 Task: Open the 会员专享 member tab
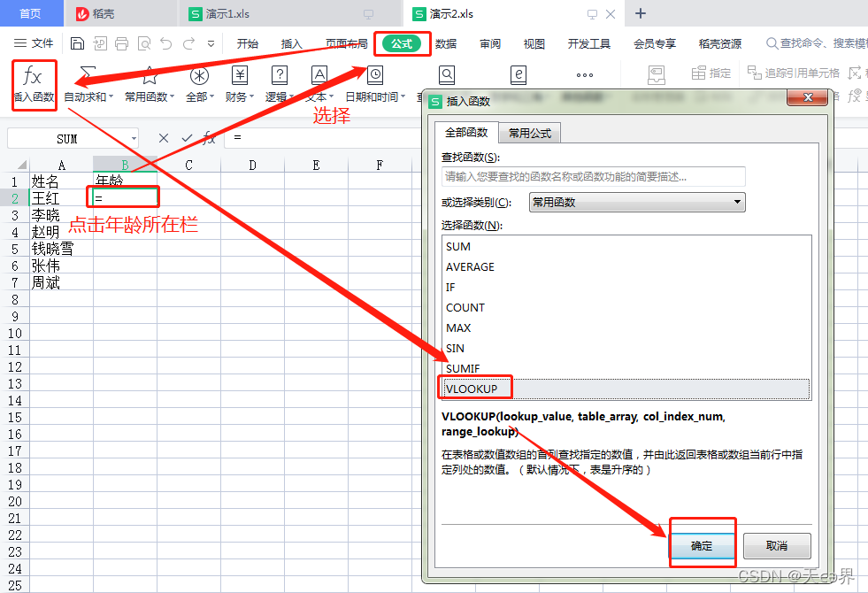655,43
